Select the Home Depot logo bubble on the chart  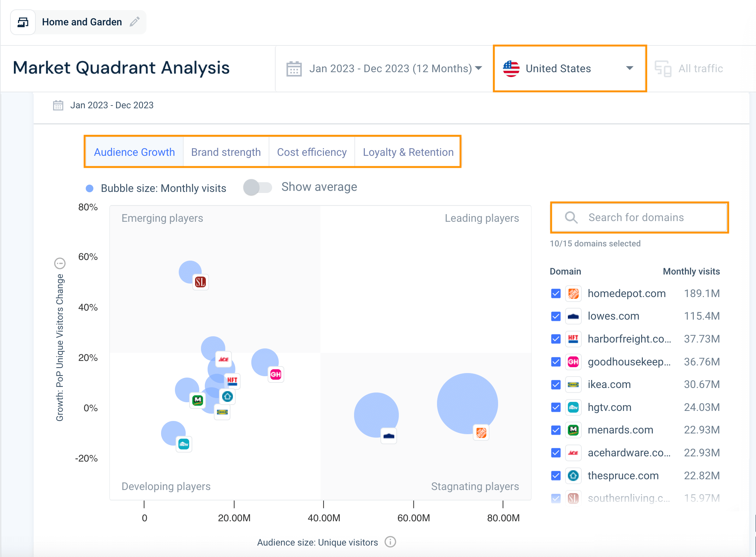click(x=481, y=433)
